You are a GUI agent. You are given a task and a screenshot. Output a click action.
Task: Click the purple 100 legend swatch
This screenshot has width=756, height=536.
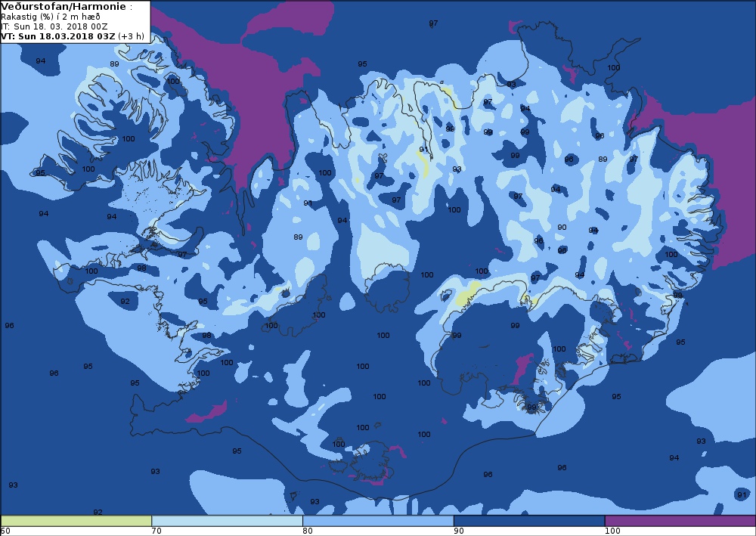tap(680, 521)
